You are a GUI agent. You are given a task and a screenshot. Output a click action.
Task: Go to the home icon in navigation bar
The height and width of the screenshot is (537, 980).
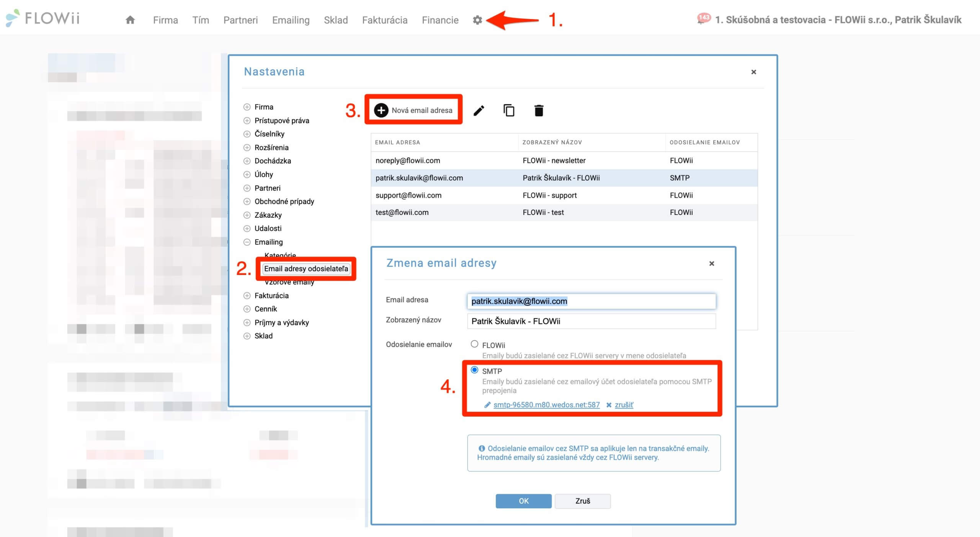tap(130, 20)
